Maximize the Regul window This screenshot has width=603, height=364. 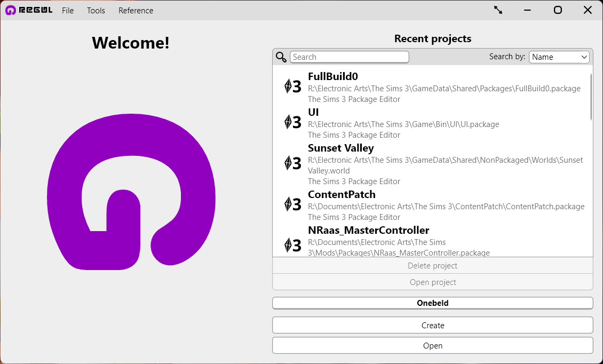[558, 10]
